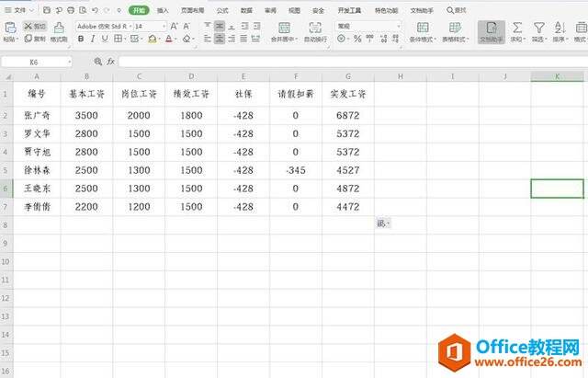The width and height of the screenshot is (588, 378).
Task: Switch to the 特色功能 tab
Action: click(x=386, y=10)
